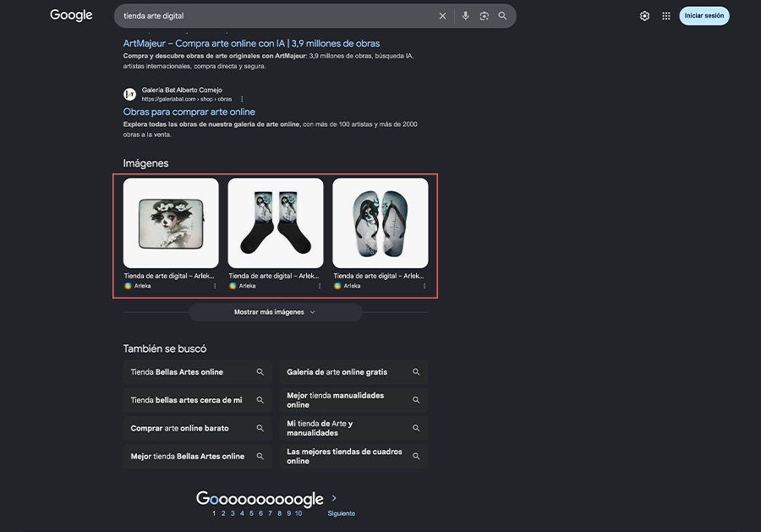The image size is (761, 532).
Task: Open options menu under laptop sleeve image
Action: coord(215,286)
